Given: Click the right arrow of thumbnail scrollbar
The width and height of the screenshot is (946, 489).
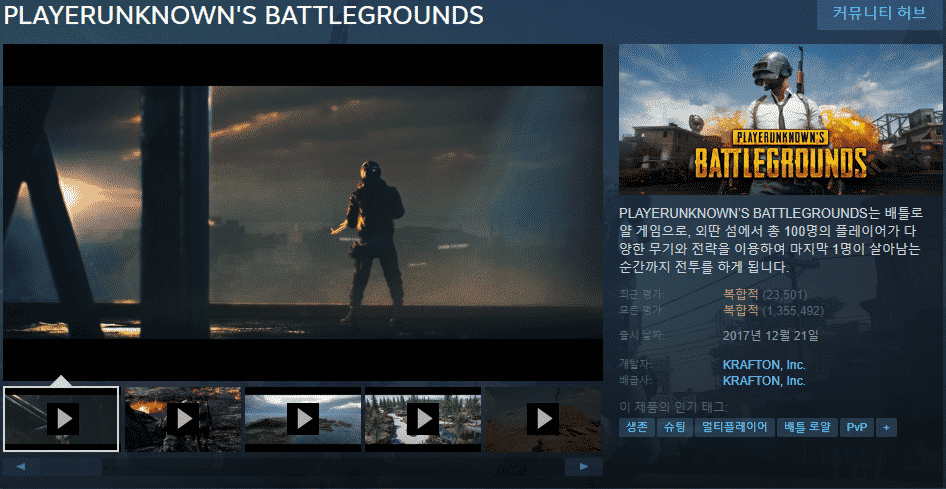Looking at the screenshot, I should tap(583, 467).
